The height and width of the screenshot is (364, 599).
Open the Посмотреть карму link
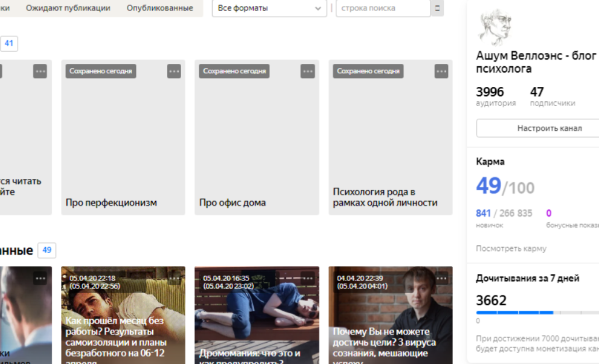pyautogui.click(x=511, y=248)
